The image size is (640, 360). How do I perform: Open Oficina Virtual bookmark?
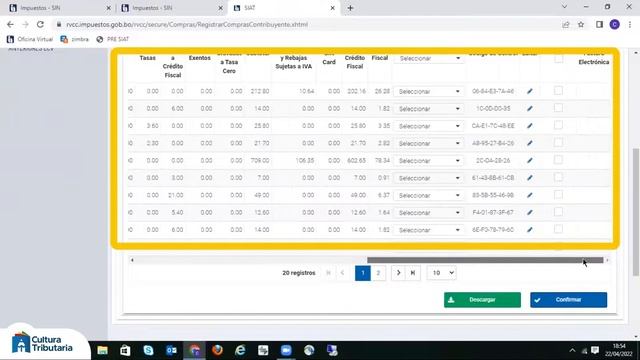pyautogui.click(x=30, y=39)
